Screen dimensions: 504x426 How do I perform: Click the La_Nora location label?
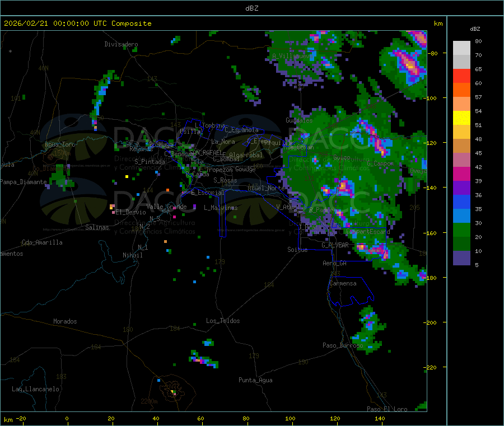[223, 142]
